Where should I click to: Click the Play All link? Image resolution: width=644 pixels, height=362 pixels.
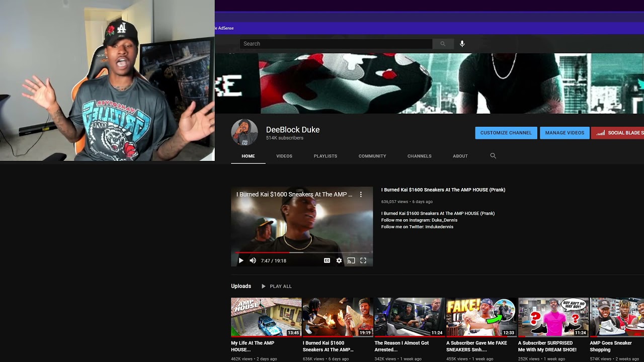coord(281,286)
